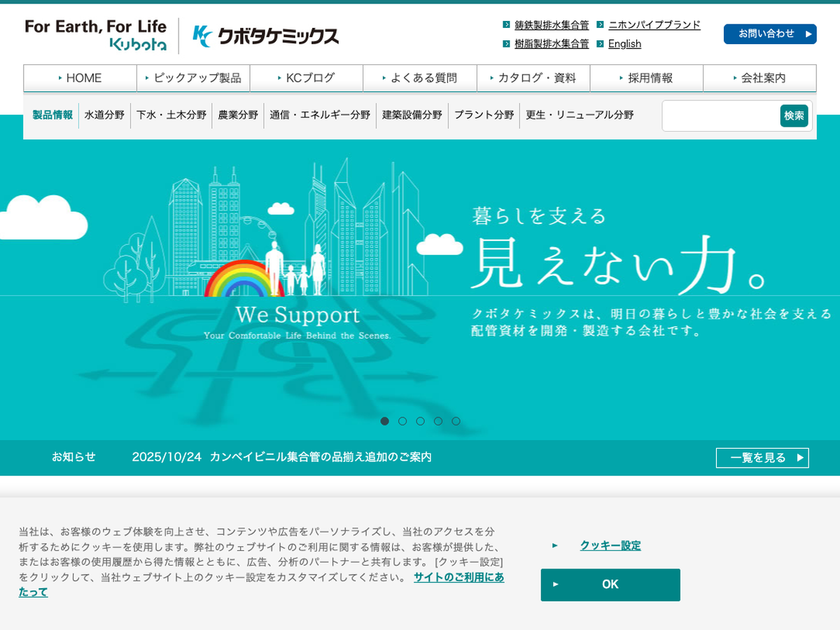
Task: Go to the KCブログ page
Action: (x=307, y=78)
